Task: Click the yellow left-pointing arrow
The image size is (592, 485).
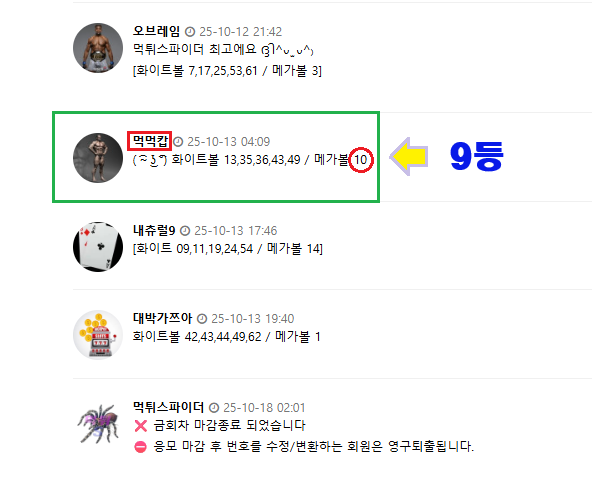Action: click(x=409, y=156)
